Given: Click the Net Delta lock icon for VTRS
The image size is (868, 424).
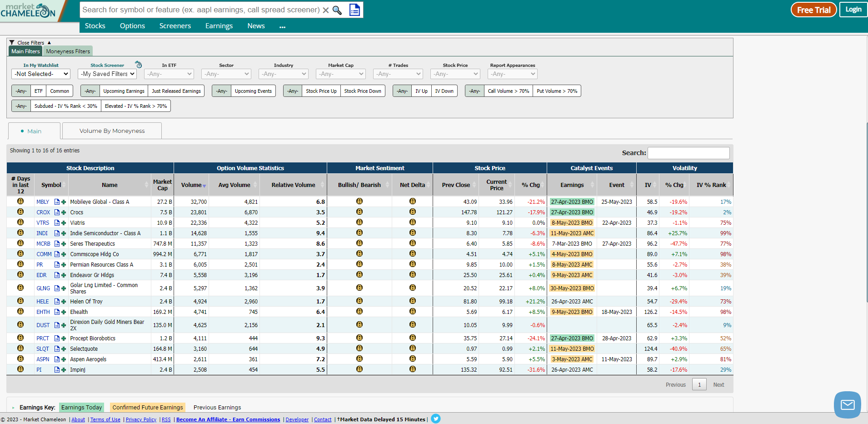Looking at the screenshot, I should tap(413, 222).
